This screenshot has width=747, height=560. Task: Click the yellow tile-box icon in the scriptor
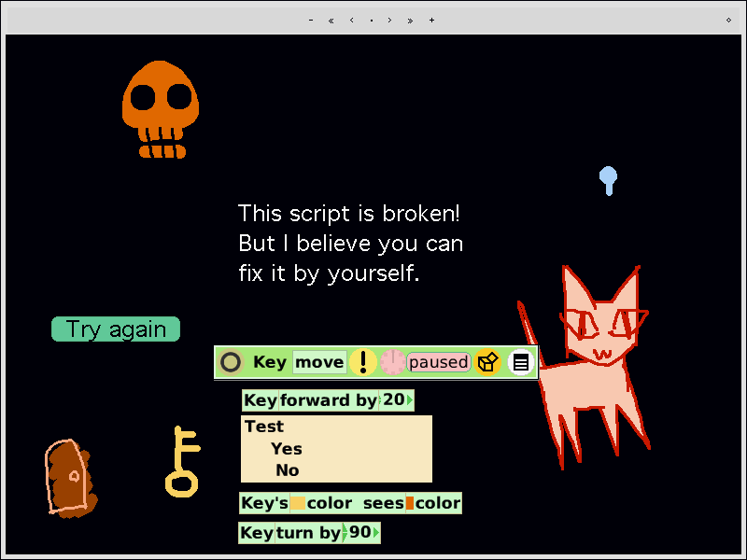click(x=487, y=363)
